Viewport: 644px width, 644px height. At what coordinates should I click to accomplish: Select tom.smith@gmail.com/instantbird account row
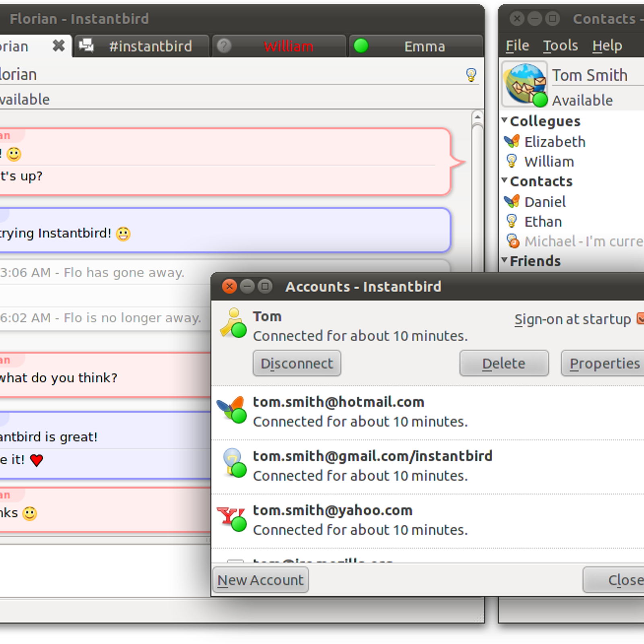pos(427,466)
